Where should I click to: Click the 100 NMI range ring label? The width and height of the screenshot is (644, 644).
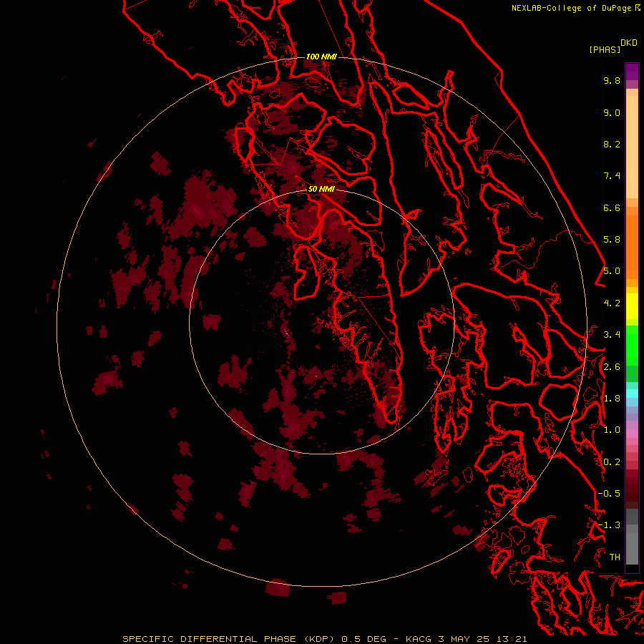coord(321,57)
